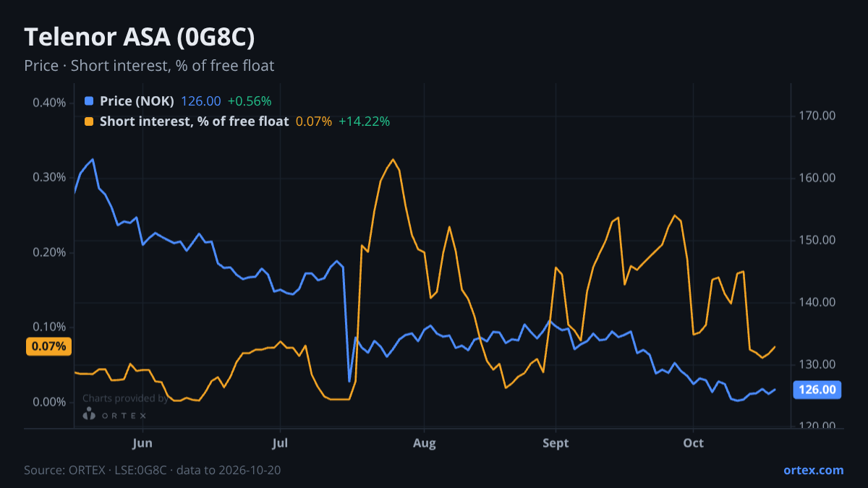Click the Telenor ASA (0G8C) title

click(140, 37)
